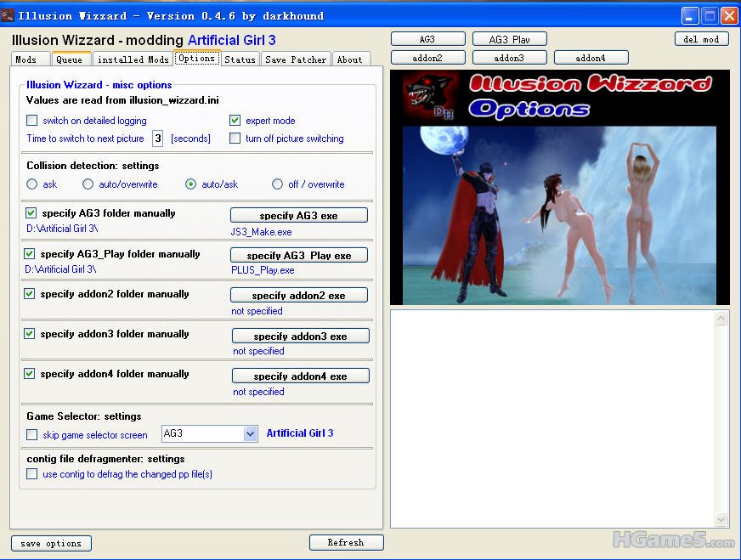This screenshot has width=741, height=560.
Task: Click the addon4 button at top
Action: (x=591, y=58)
